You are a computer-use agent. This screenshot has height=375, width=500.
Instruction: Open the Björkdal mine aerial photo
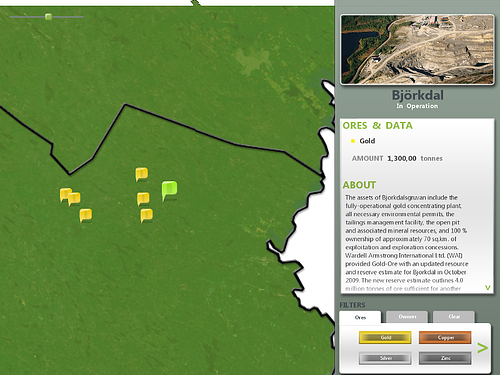[417, 49]
